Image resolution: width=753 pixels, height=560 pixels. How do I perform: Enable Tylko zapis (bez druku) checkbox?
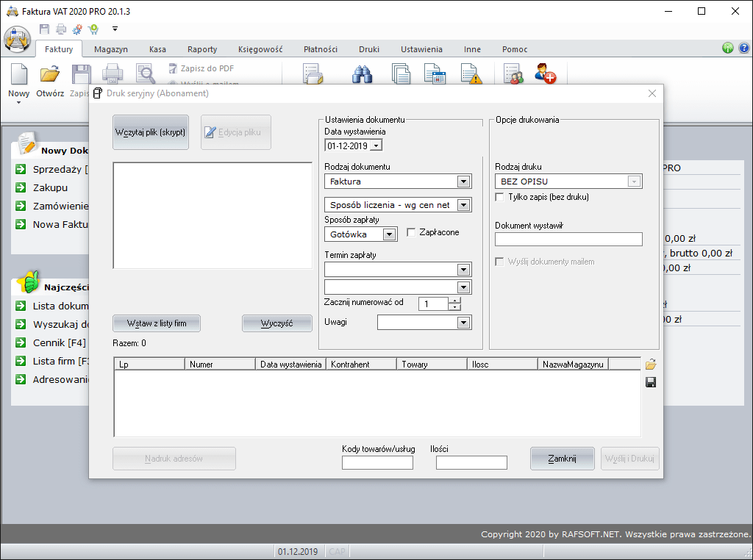pyautogui.click(x=499, y=197)
